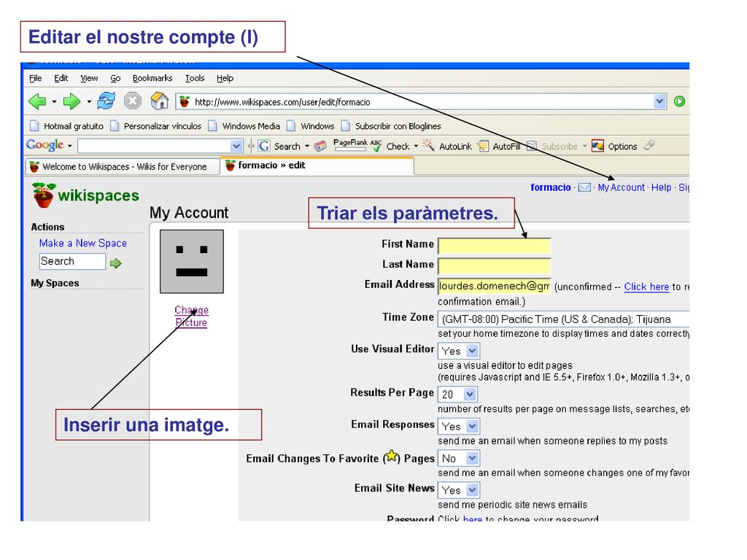Screen dimensions: 747x560
Task: Click the AutoFill toolbar button
Action: (x=499, y=146)
